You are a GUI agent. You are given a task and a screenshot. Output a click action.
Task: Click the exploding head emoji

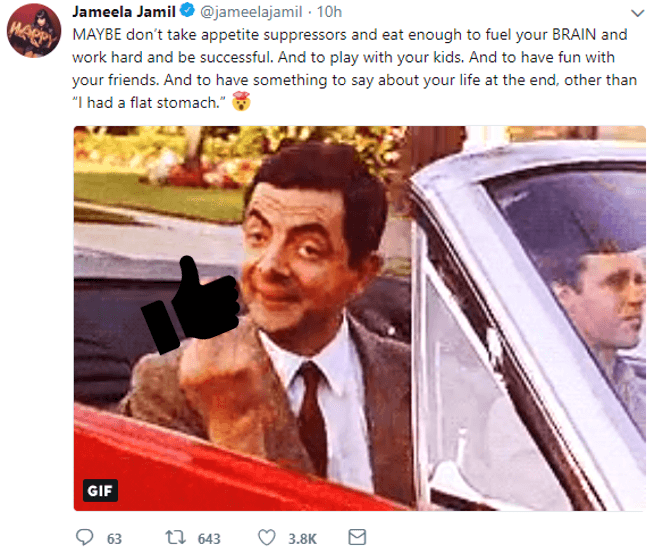[241, 101]
